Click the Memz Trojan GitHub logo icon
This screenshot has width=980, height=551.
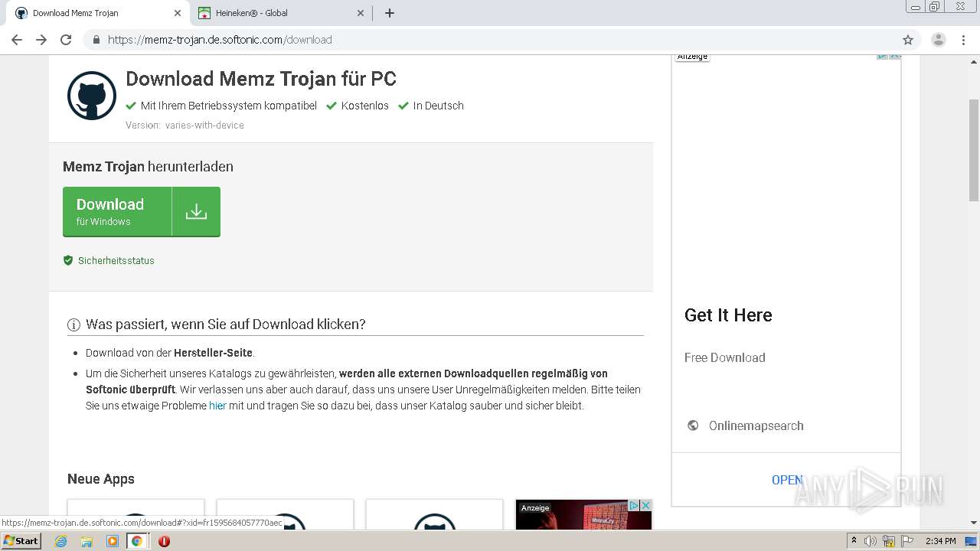(x=92, y=96)
